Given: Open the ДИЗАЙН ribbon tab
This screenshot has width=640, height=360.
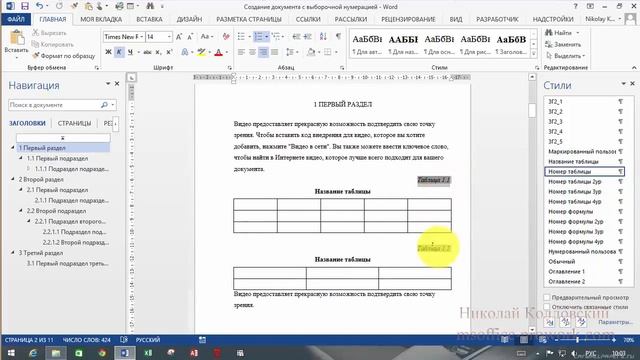Looking at the screenshot, I should 189,19.
